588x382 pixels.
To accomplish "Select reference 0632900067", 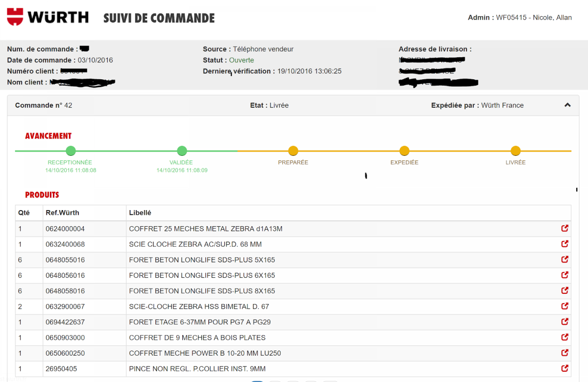I will tap(65, 307).
